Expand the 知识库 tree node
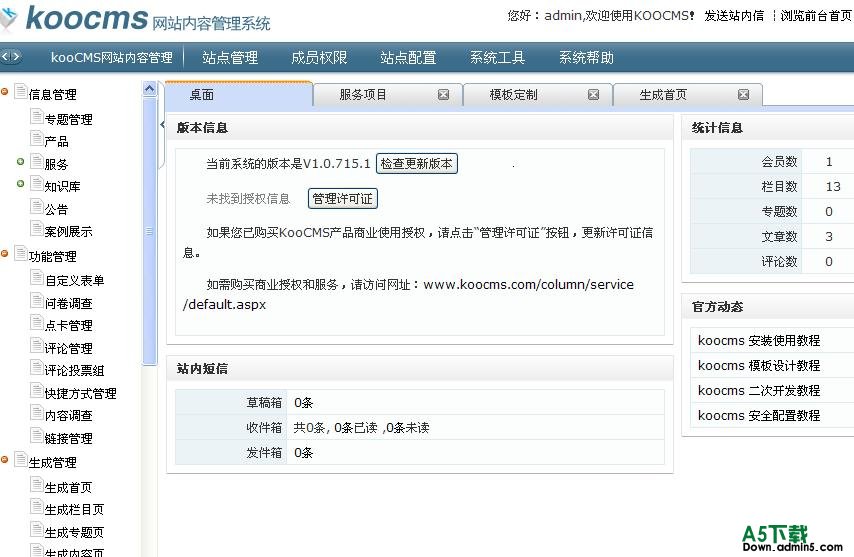 (21, 184)
